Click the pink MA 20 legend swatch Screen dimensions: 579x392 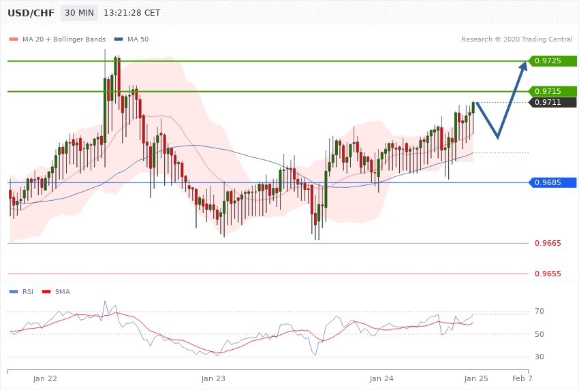[14, 39]
